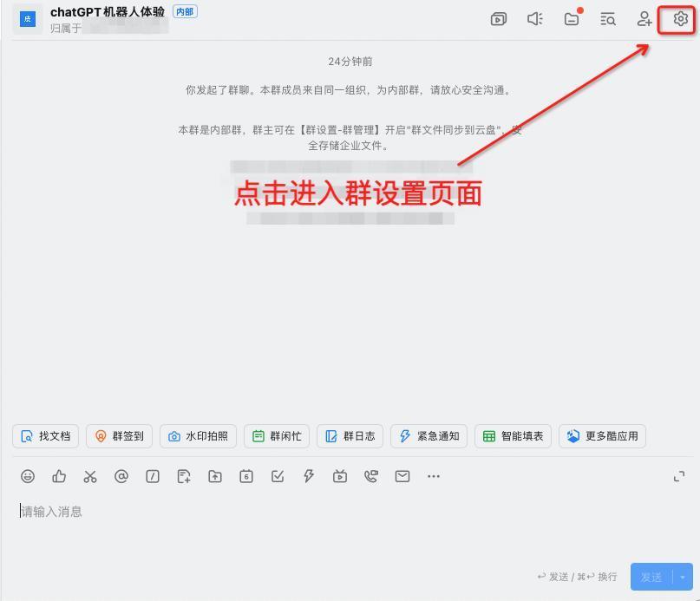Start a phone call from toolbar
Screen dimensions: 700x601
click(x=371, y=476)
